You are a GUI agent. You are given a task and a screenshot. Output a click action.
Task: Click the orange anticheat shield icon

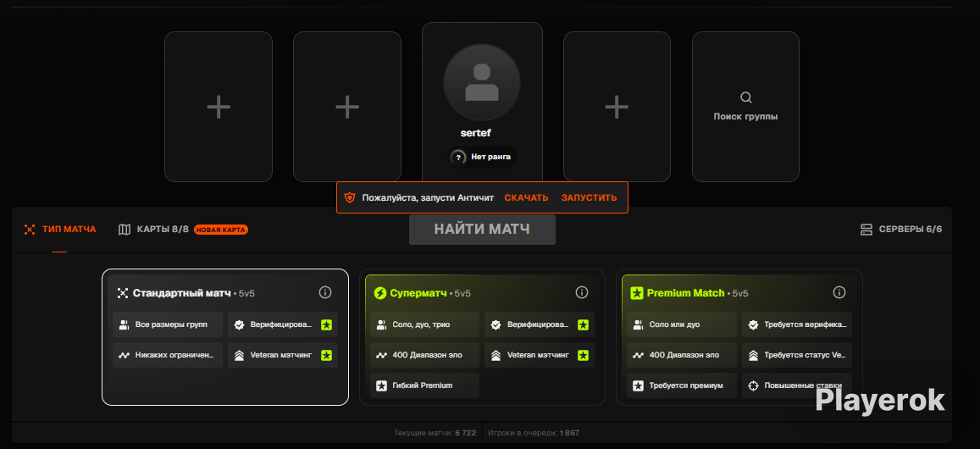tap(350, 197)
